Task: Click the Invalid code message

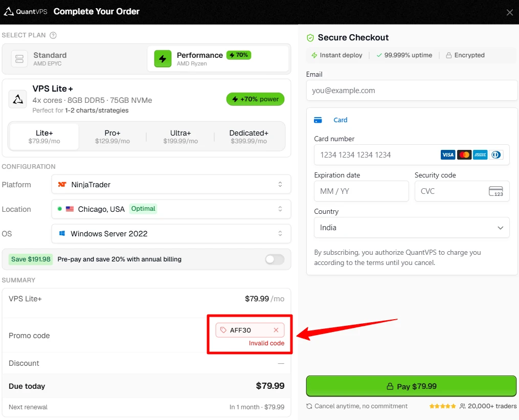Action: coord(266,343)
